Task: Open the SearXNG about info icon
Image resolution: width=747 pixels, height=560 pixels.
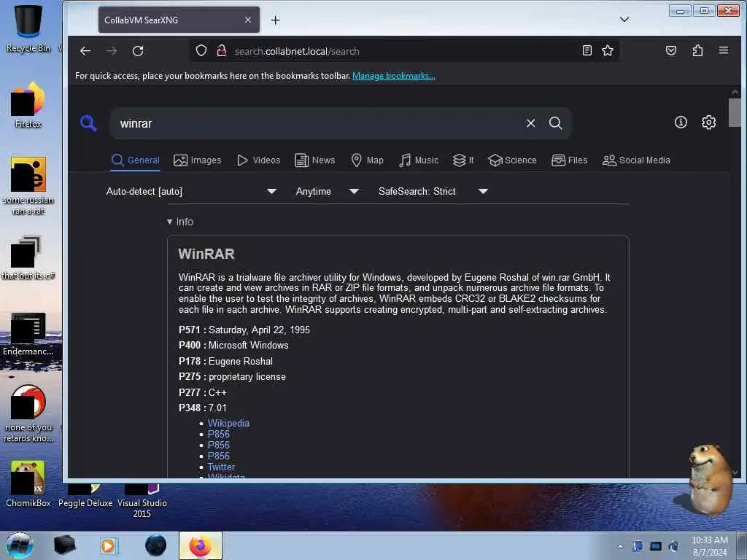Action: coord(681,122)
